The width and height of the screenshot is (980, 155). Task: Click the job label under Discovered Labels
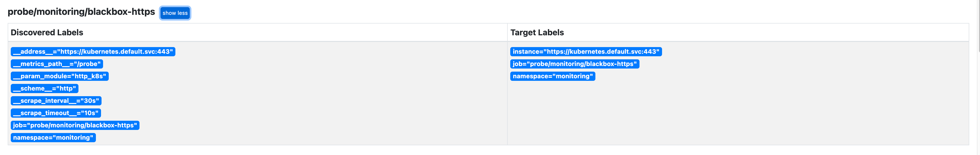[x=75, y=125]
